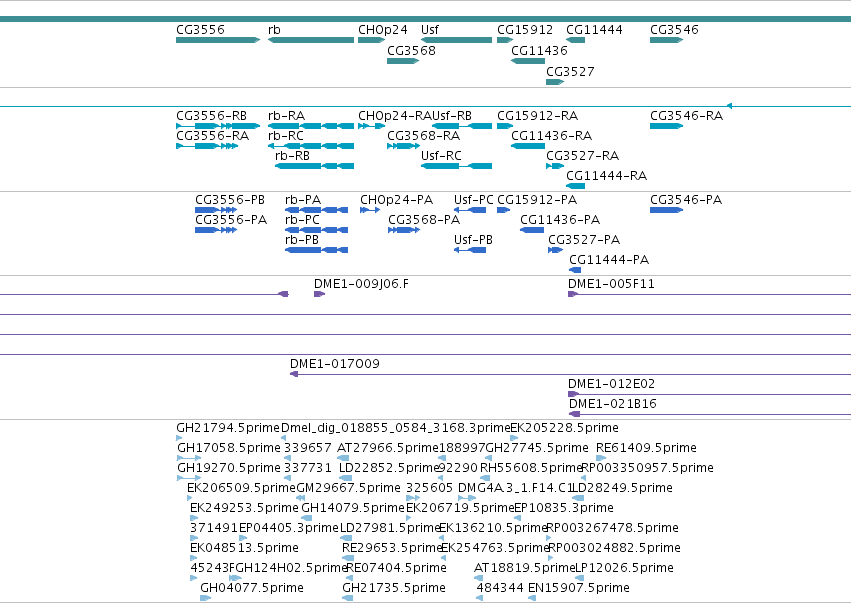This screenshot has height=603, width=851.
Task: Click the CG3568-RA transcript label
Action: [423, 136]
